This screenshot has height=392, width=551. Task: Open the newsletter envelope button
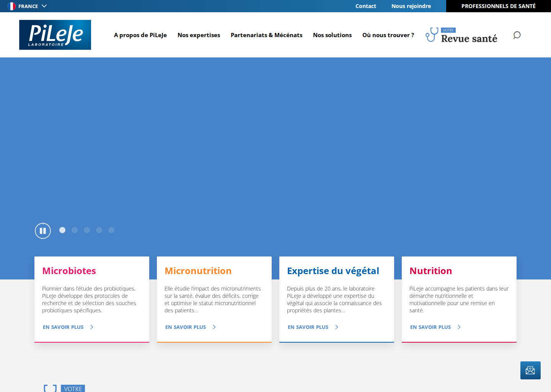(530, 370)
